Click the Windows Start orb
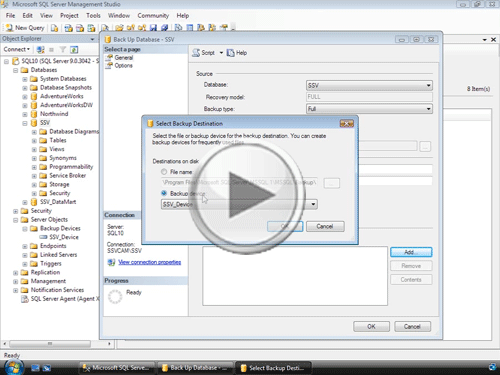500x375 pixels. click(x=14, y=367)
